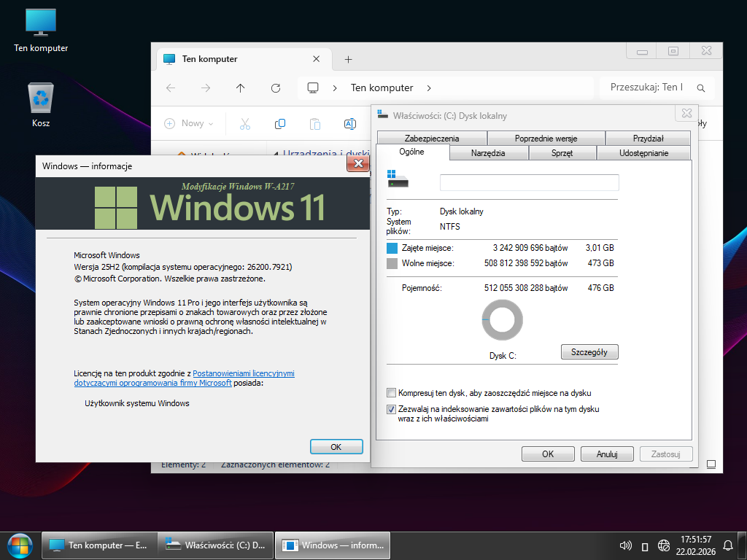Click the Cut scissors icon in Explorer toolbar
The width and height of the screenshot is (747, 560).
[x=244, y=124]
